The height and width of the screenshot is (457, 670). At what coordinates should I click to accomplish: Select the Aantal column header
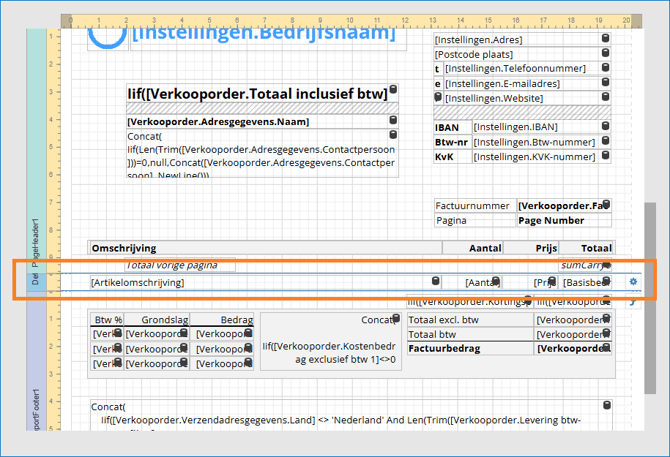[x=485, y=248]
